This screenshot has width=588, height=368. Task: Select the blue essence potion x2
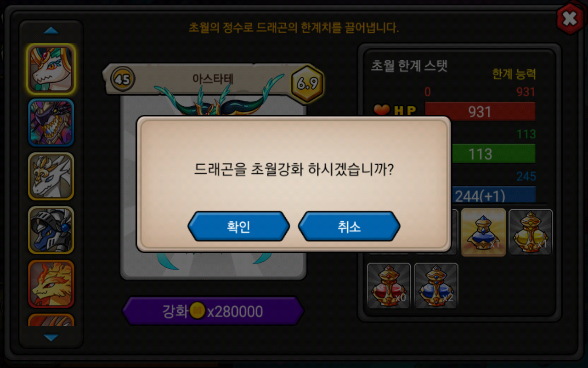(436, 286)
